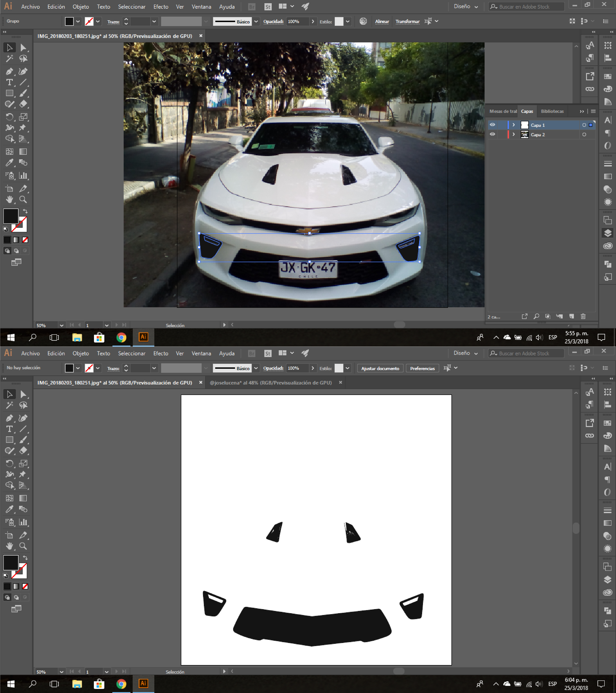Screen dimensions: 616x693
Task: Switch to the Bibliotecas panel tab
Action: pyautogui.click(x=552, y=111)
